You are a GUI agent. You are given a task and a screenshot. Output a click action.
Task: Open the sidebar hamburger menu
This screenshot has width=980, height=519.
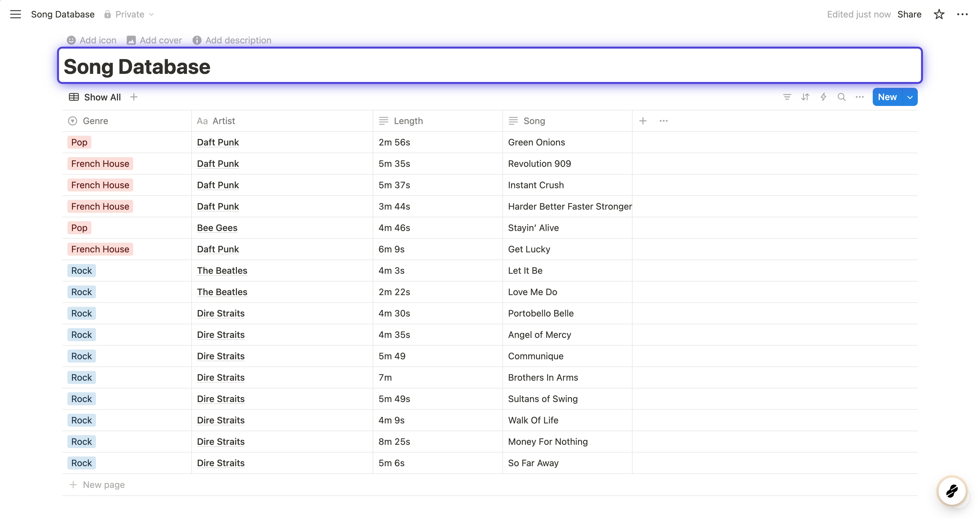tap(15, 15)
